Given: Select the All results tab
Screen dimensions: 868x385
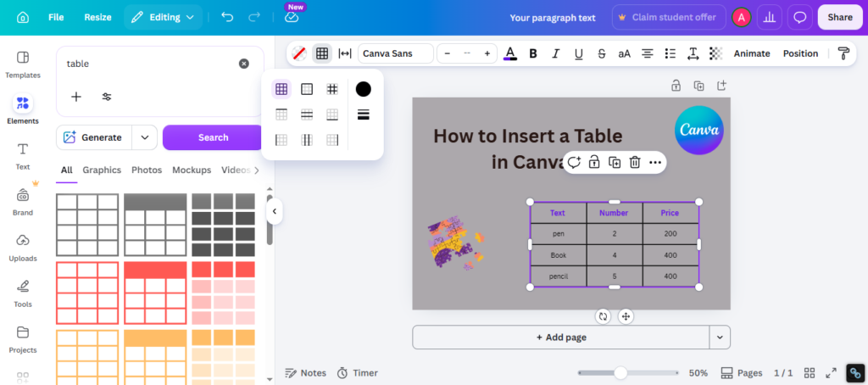Looking at the screenshot, I should point(66,170).
